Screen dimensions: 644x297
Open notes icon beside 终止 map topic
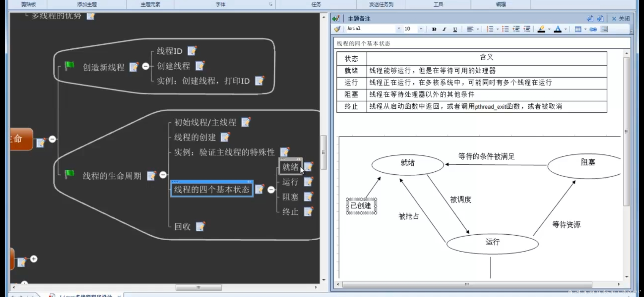pyautogui.click(x=309, y=211)
